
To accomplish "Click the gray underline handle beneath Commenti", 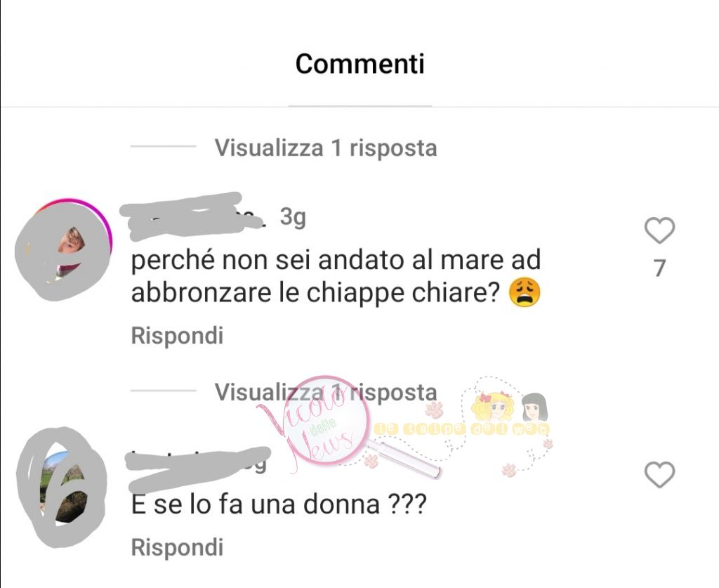I will (360, 105).
